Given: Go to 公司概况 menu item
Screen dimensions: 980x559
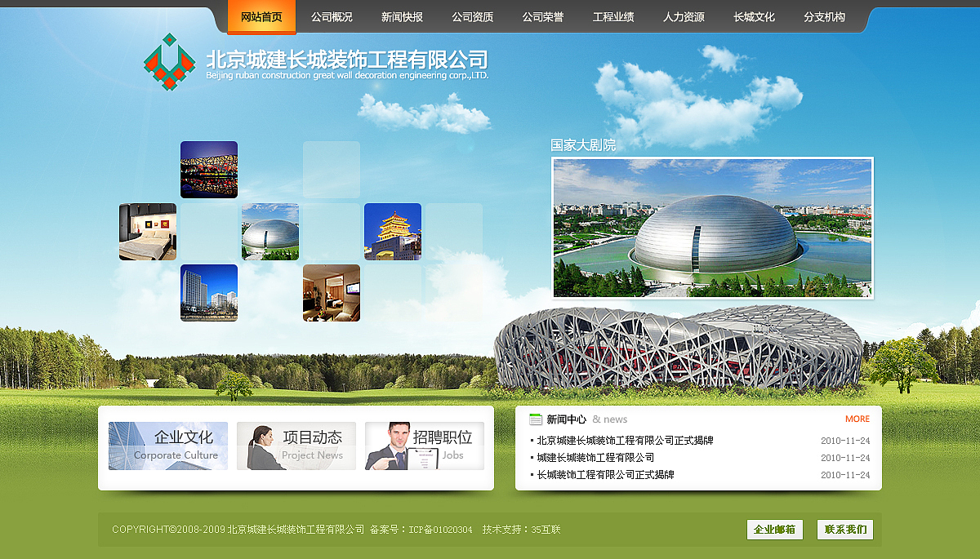Looking at the screenshot, I should pos(332,17).
